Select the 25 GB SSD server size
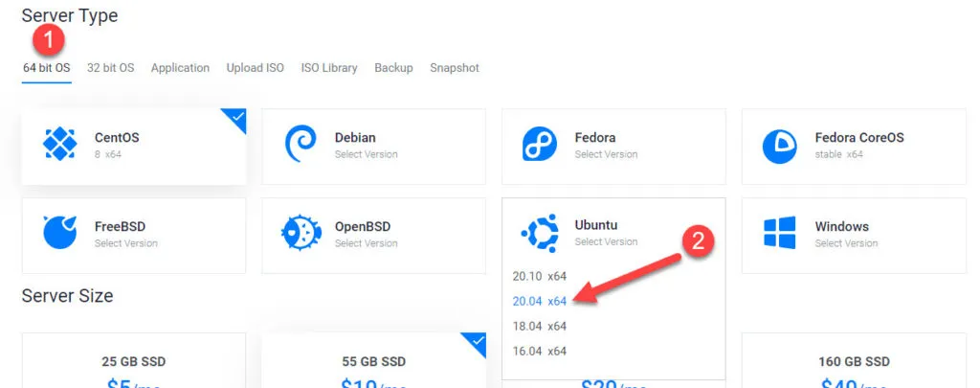 (x=134, y=362)
